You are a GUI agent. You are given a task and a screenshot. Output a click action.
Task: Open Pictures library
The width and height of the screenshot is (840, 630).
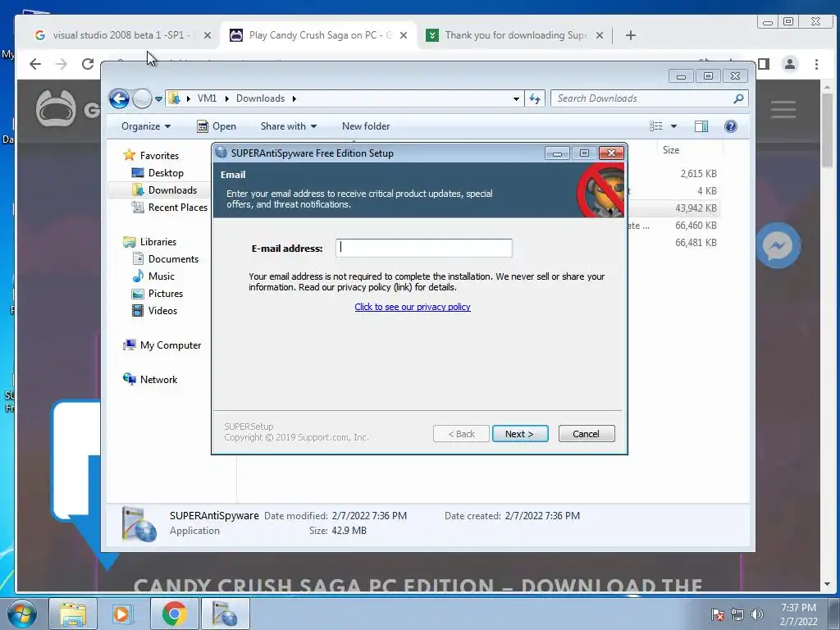[x=157, y=294]
